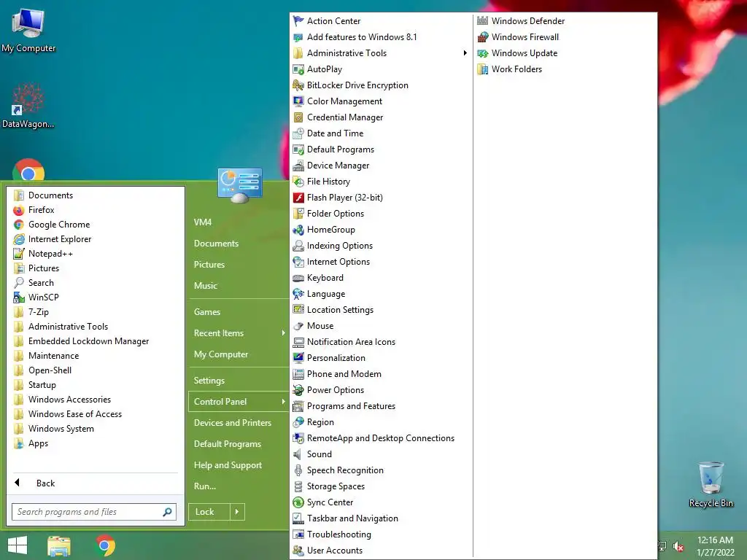This screenshot has height=560, width=747.
Task: Select the My Computer desktop icon
Action: [28, 31]
